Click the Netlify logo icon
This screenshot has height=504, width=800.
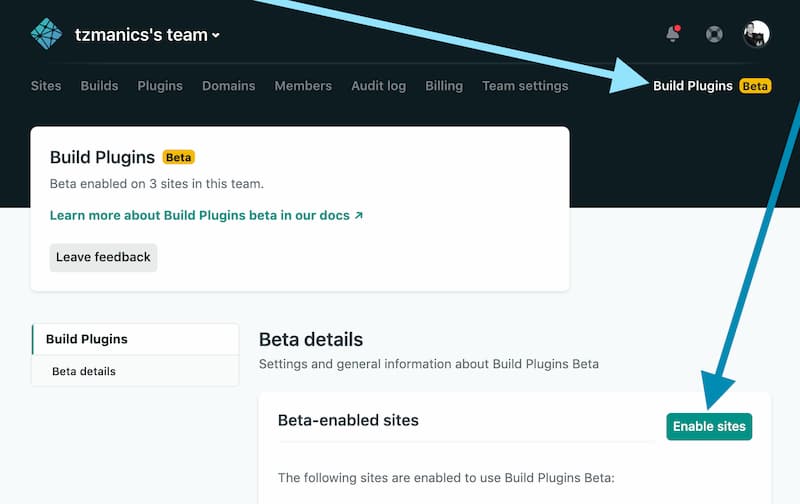[46, 34]
